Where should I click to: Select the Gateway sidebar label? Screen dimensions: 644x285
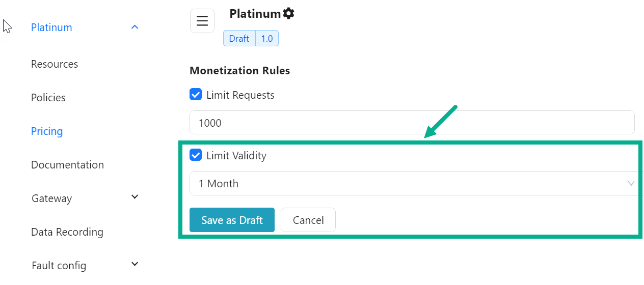[x=51, y=198]
